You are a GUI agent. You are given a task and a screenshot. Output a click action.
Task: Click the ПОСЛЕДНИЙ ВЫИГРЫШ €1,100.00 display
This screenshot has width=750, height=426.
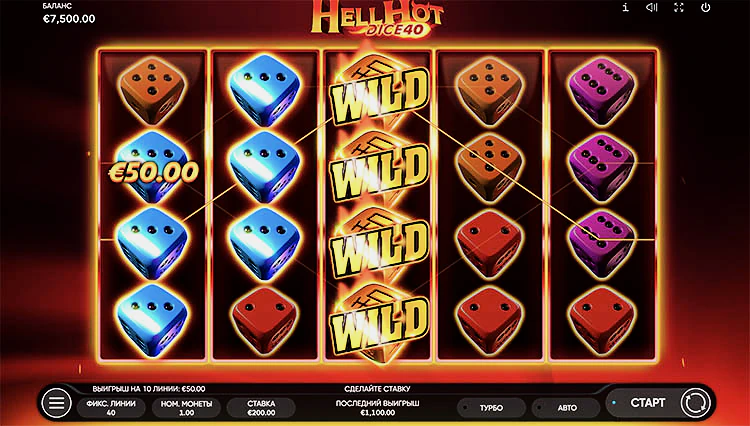(377, 408)
